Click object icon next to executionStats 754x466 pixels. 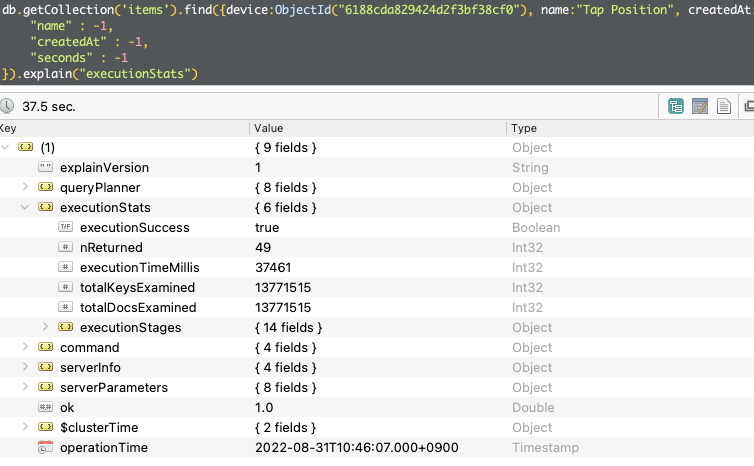(46, 207)
